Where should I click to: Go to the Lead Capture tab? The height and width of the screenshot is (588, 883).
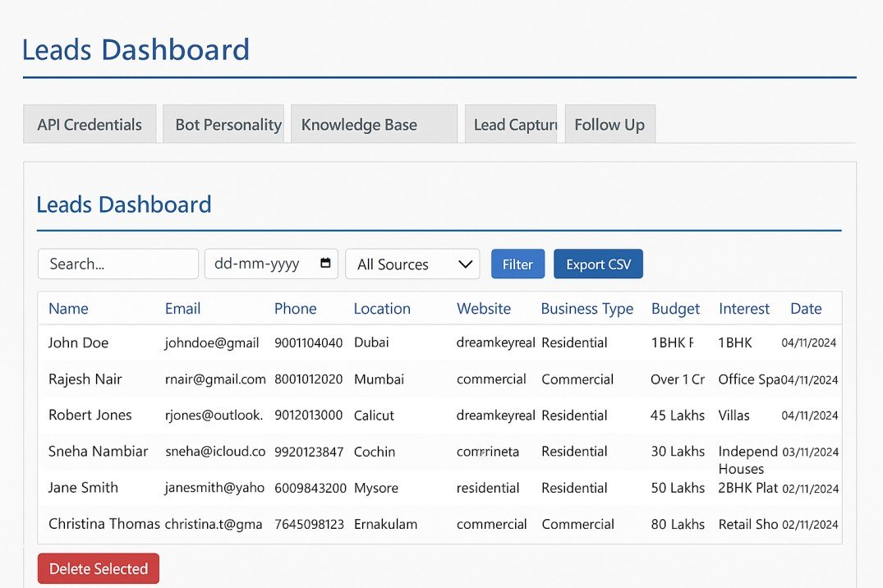point(511,125)
